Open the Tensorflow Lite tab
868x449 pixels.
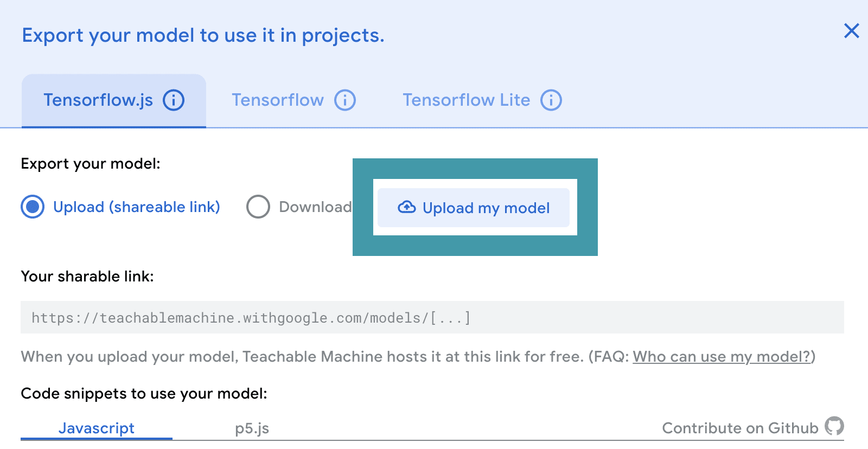click(x=466, y=100)
